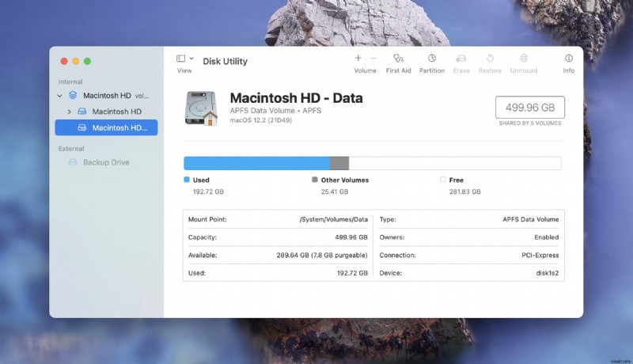The height and width of the screenshot is (364, 633).
Task: Open the Partition pie chart tool
Action: click(431, 59)
